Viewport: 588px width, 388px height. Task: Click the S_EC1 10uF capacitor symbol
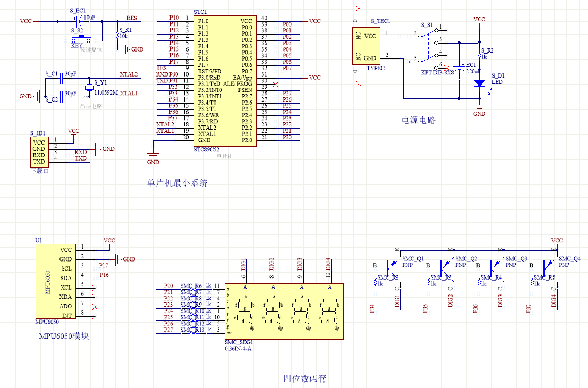[80, 21]
